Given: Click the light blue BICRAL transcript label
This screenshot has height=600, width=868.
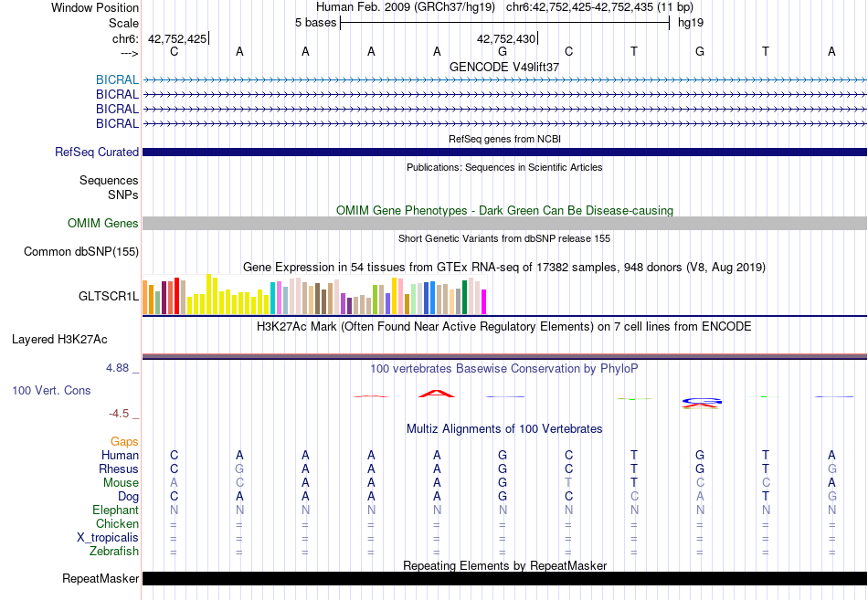Looking at the screenshot, I should (117, 79).
